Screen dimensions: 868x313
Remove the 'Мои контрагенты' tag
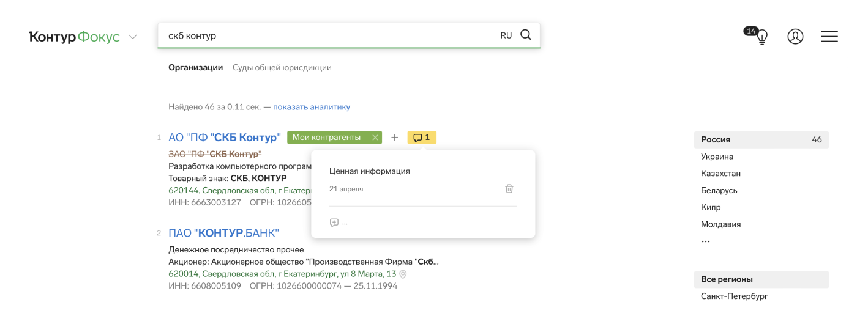[375, 138]
